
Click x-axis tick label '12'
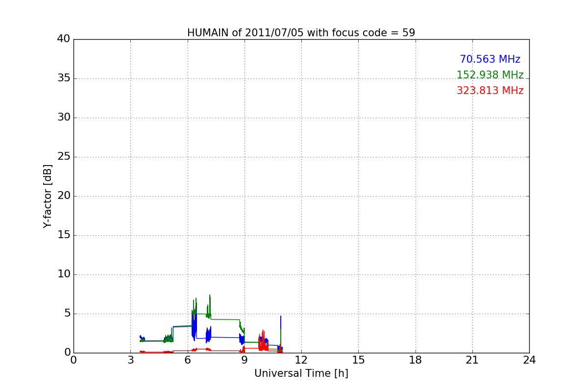coord(301,360)
